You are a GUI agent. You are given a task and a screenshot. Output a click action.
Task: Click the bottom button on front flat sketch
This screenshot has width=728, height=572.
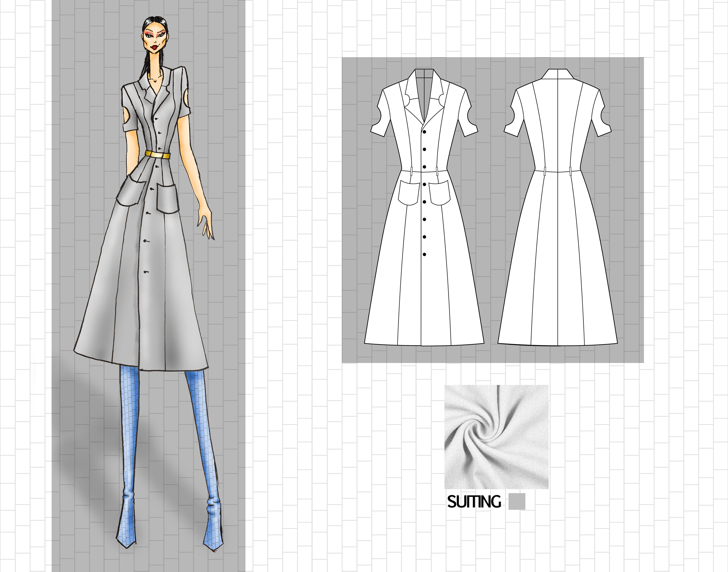point(424,254)
